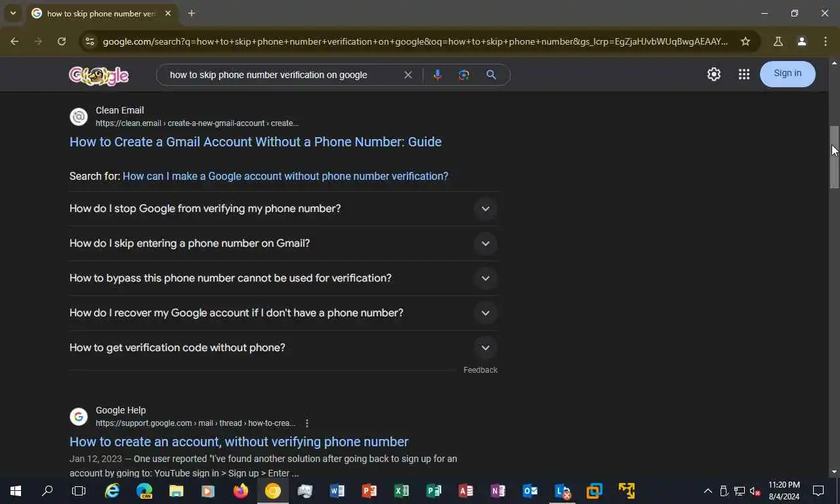This screenshot has height=504, width=840.
Task: Open Windows taskbar search
Action: pyautogui.click(x=47, y=491)
